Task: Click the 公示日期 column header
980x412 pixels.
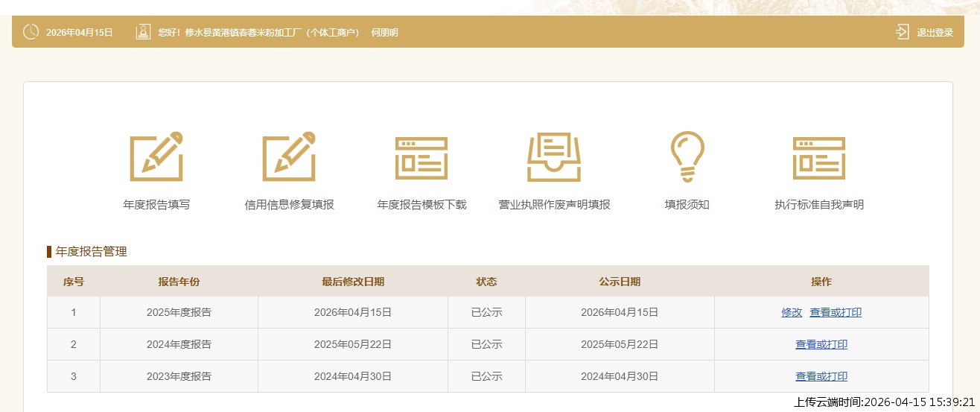Action: click(620, 282)
